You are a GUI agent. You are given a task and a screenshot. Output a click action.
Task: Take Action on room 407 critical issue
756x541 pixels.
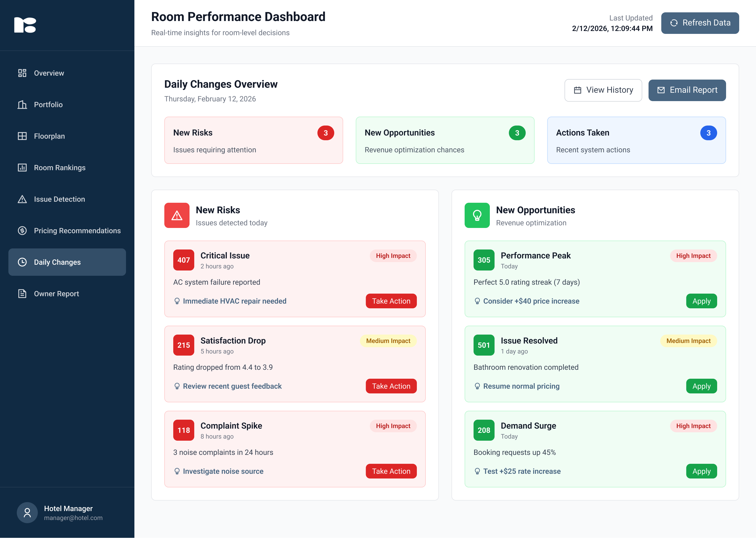391,301
